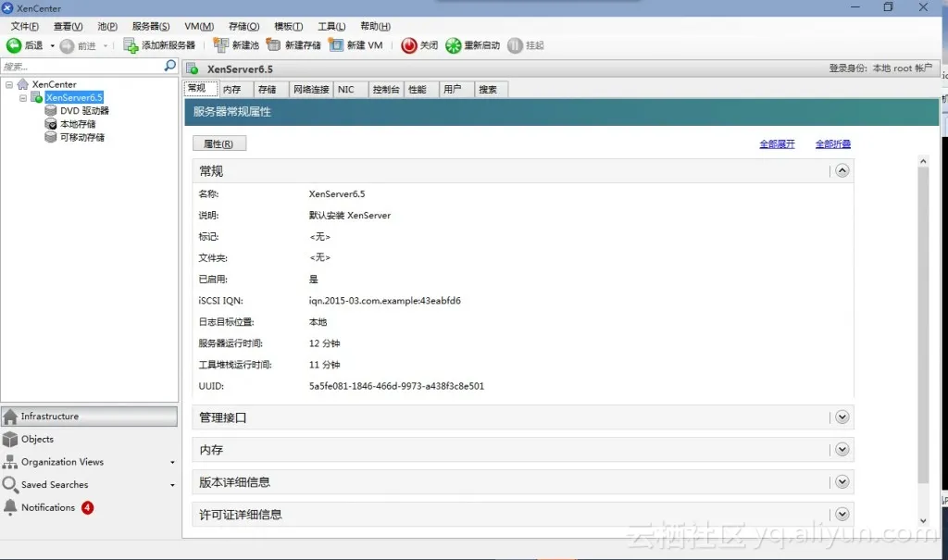This screenshot has width=948, height=560.
Task: Click the properties panel vertical scrollbar
Action: (x=923, y=325)
